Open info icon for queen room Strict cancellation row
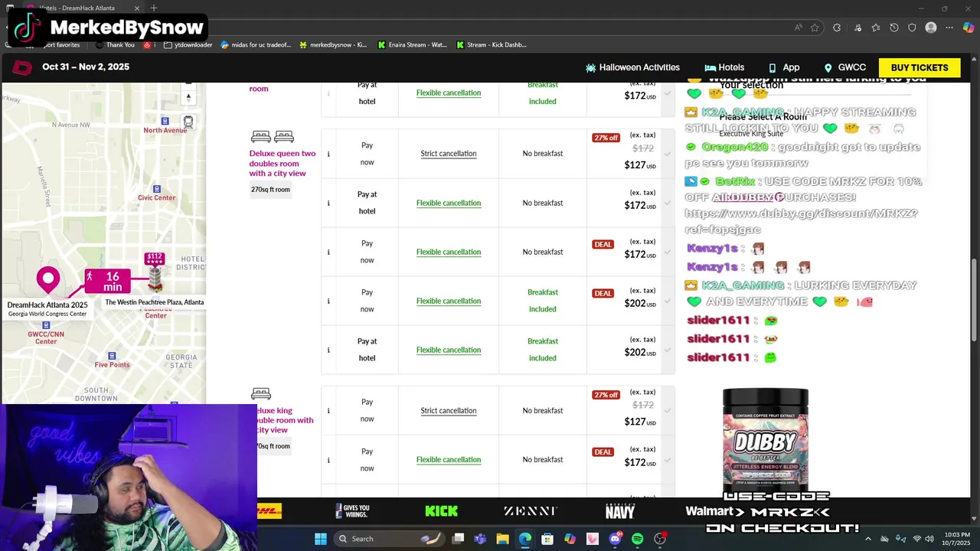 [x=328, y=154]
